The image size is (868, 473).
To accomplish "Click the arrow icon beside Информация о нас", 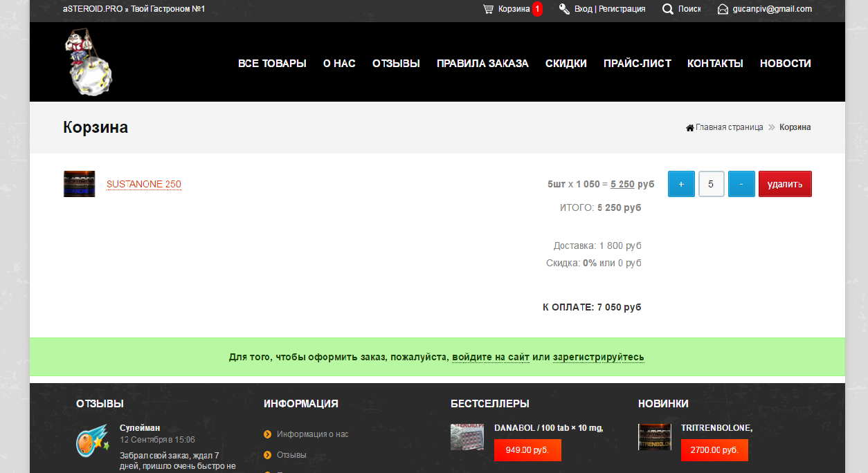I will 267,434.
